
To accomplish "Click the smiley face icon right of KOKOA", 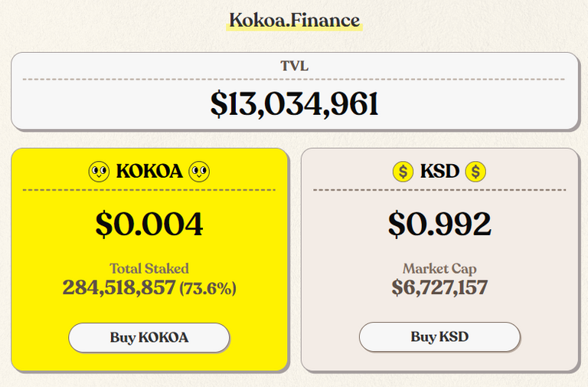I will (x=199, y=172).
